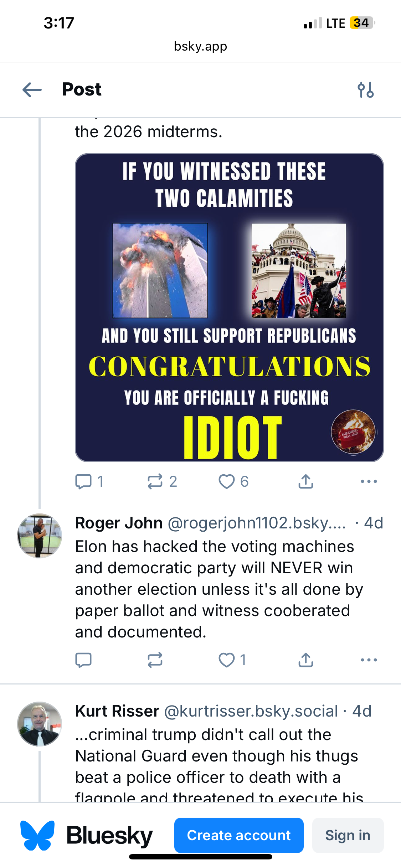Viewport: 401px width, 868px height.
Task: Click the Create account button
Action: point(239,835)
